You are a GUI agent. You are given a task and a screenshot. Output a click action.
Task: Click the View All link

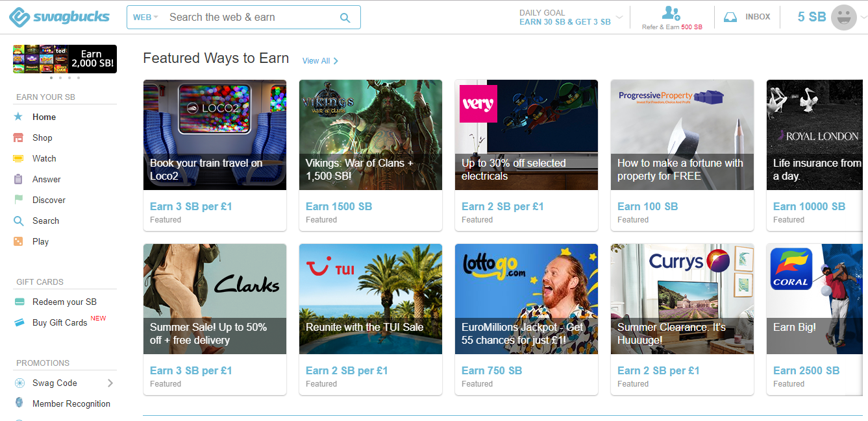[x=320, y=61]
